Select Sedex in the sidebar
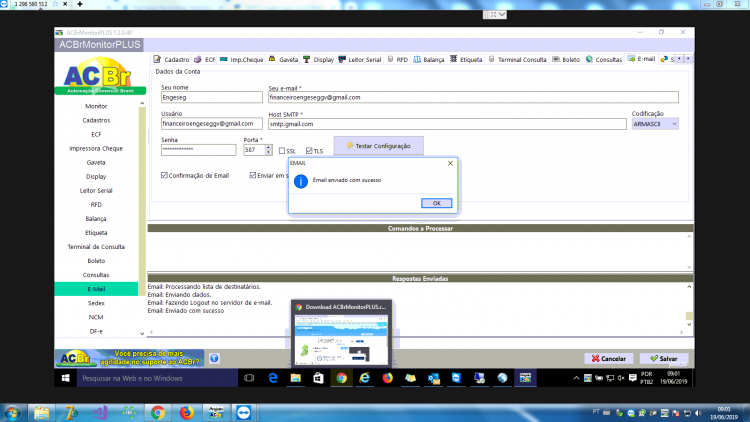The image size is (750, 422). coord(96,303)
